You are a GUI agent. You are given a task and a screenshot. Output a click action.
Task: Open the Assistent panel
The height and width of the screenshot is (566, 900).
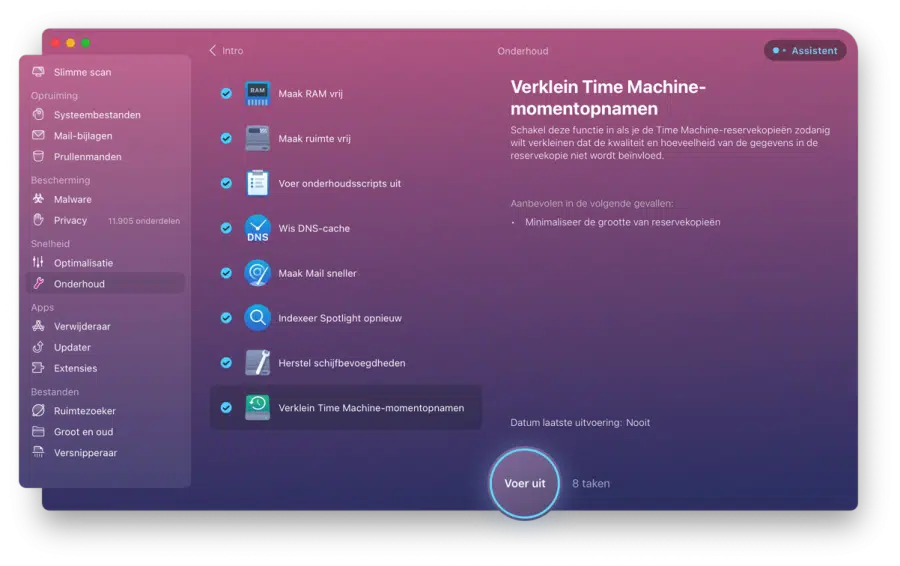tap(805, 51)
